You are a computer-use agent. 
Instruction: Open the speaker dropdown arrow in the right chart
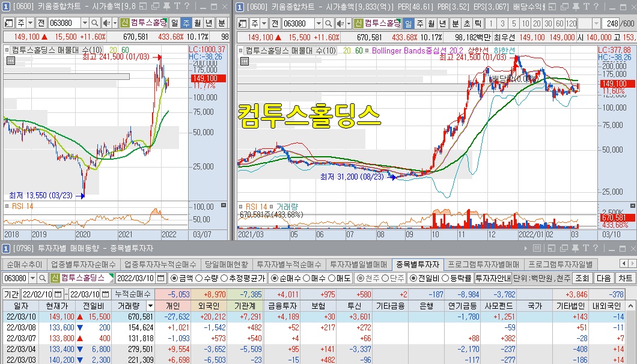click(349, 23)
